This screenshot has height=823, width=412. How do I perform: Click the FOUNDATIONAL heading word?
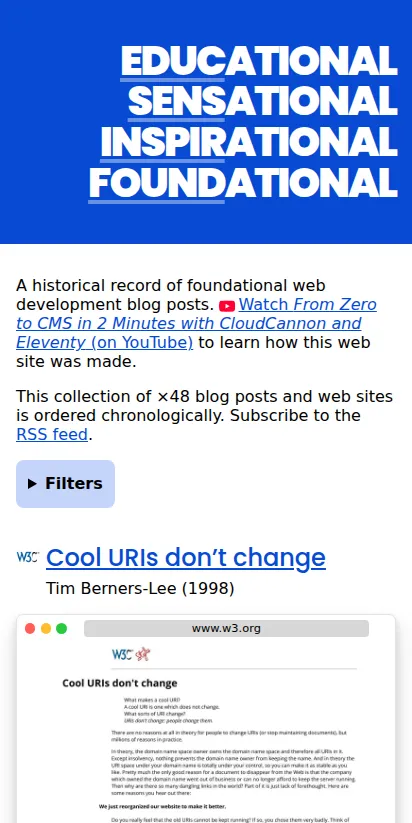(243, 183)
